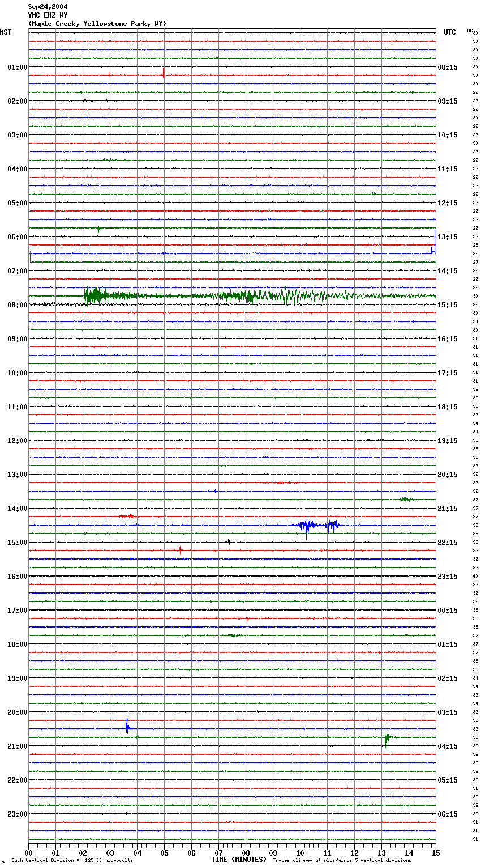
Task: Click minute "13" on the bottom time axis
Action: point(382,853)
